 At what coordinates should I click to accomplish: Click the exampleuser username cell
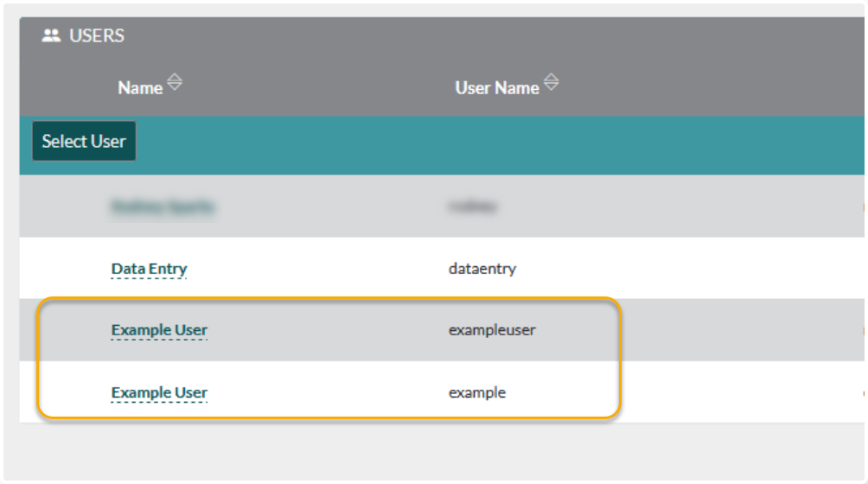(x=492, y=330)
